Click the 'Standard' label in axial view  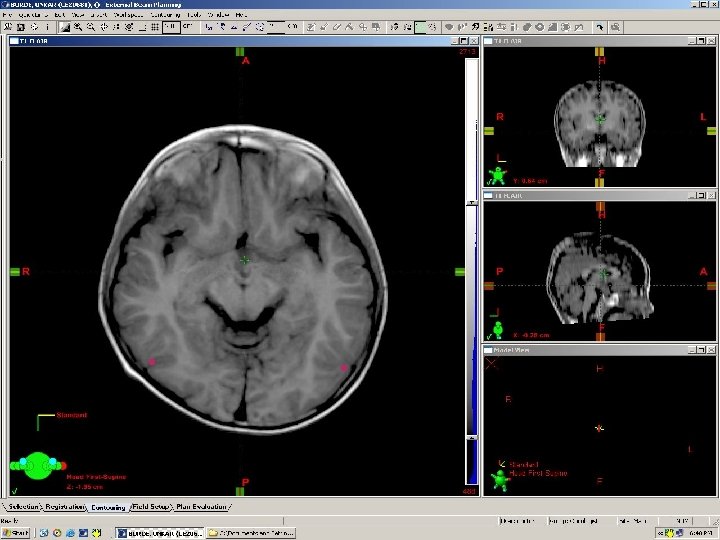(x=72, y=415)
